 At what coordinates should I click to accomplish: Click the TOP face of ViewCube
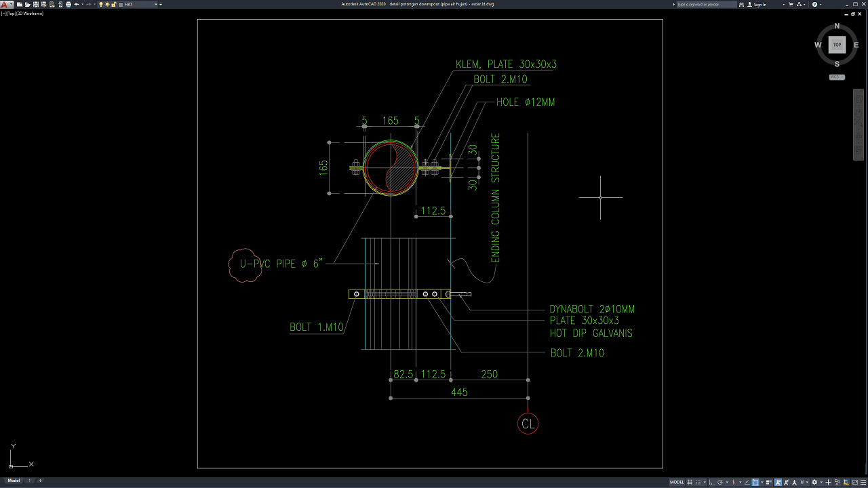pyautogui.click(x=837, y=45)
